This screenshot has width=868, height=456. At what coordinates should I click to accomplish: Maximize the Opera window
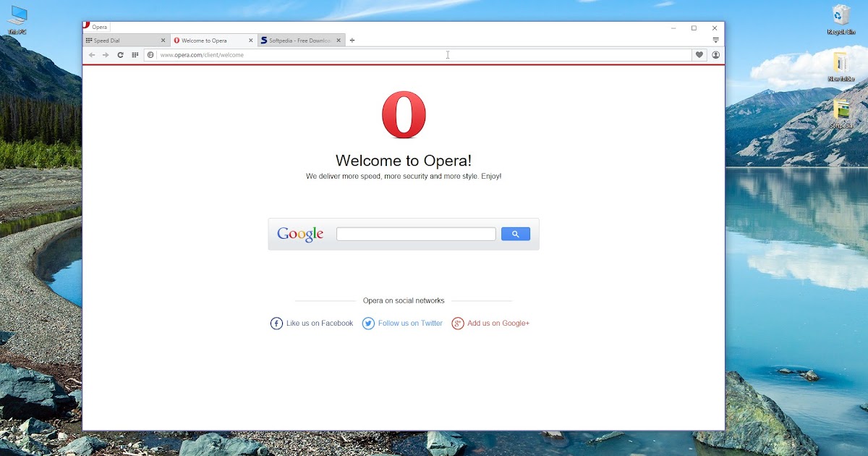tap(694, 28)
